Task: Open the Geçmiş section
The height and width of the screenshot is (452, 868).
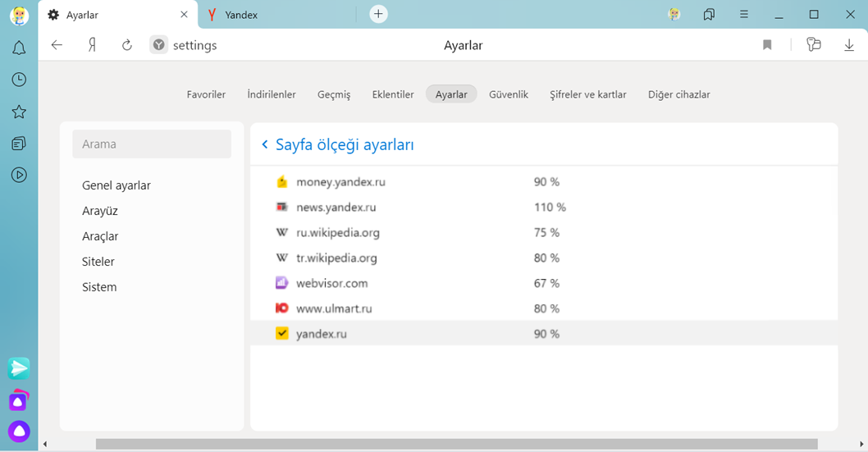Action: tap(334, 94)
